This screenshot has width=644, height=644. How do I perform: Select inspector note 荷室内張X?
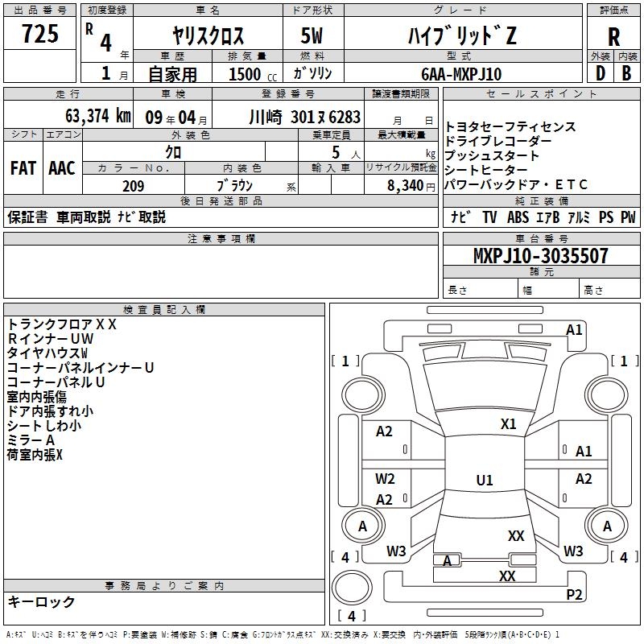coord(35,454)
